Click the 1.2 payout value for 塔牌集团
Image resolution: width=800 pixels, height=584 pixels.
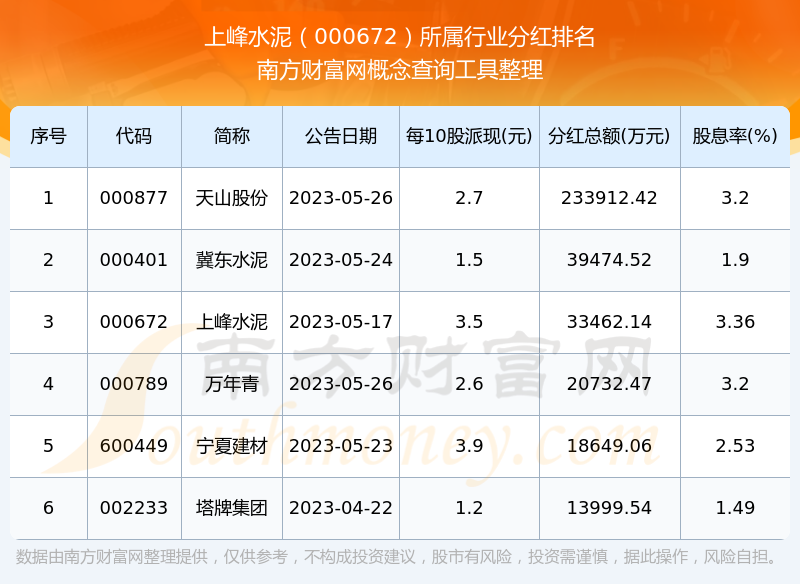pyautogui.click(x=469, y=508)
